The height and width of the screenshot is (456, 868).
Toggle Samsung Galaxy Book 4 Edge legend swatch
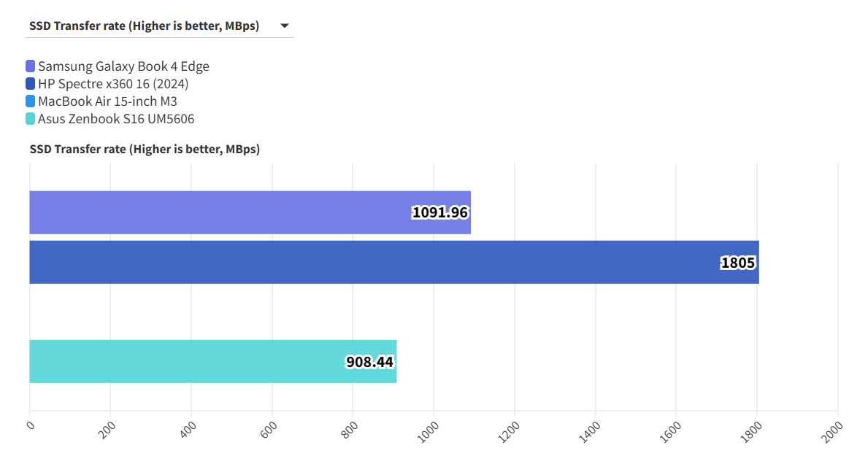point(30,66)
